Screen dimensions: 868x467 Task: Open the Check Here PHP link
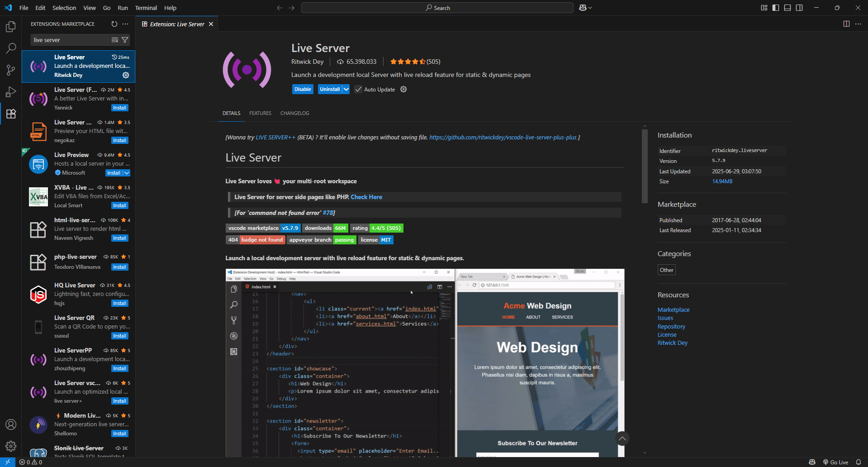(366, 197)
